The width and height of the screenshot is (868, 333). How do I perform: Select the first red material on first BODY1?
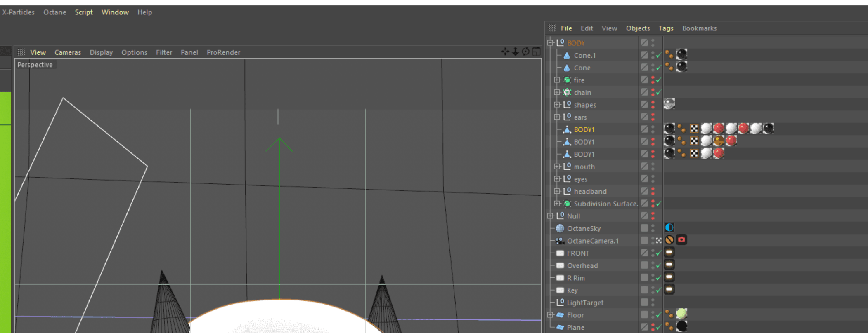(x=719, y=128)
